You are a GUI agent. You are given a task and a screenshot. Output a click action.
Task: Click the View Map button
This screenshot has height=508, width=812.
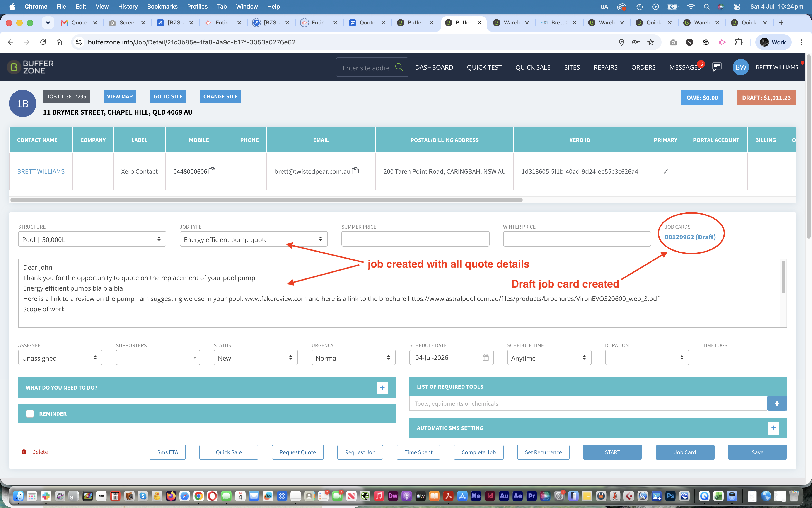coord(120,96)
